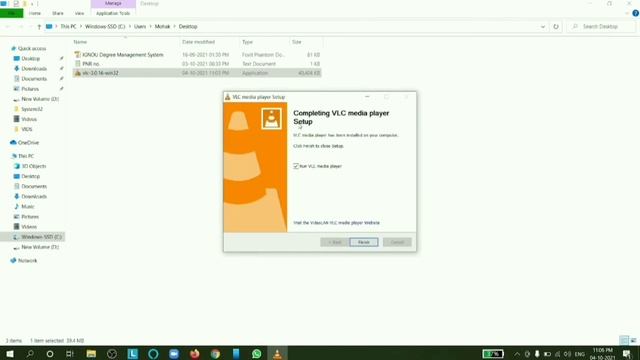Select This PC in navigation pane

(26, 156)
